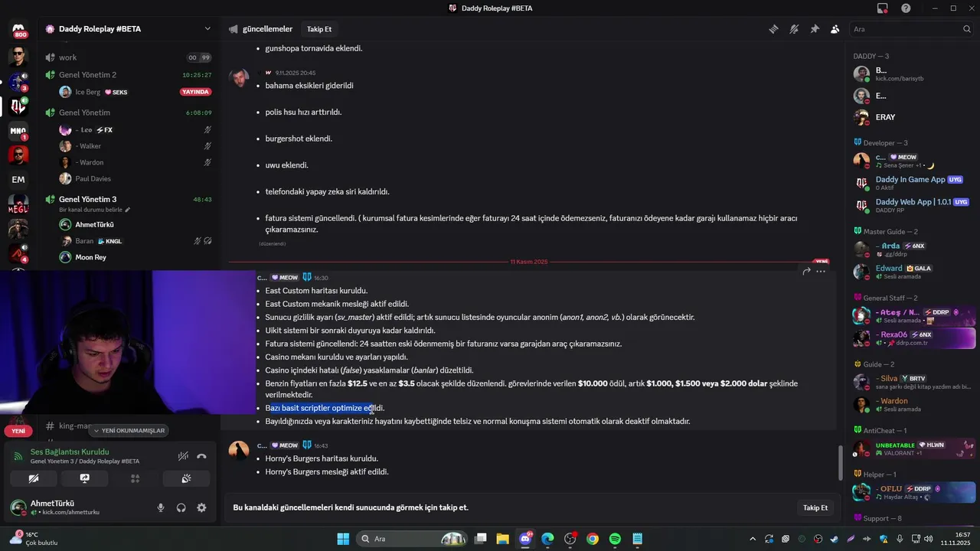Disconnect from the Genel Yönetim 3 voice call
The width and height of the screenshot is (980, 551).
pos(201,456)
